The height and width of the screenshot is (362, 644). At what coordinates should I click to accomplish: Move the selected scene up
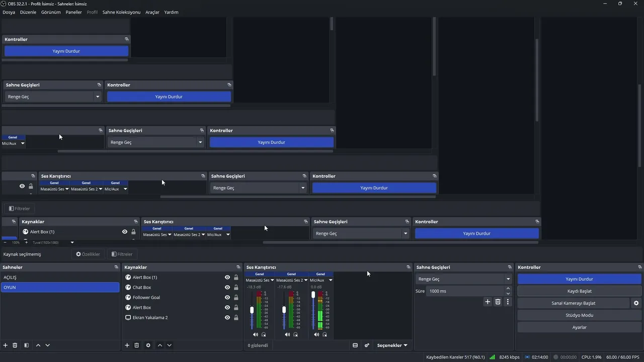[x=38, y=345]
